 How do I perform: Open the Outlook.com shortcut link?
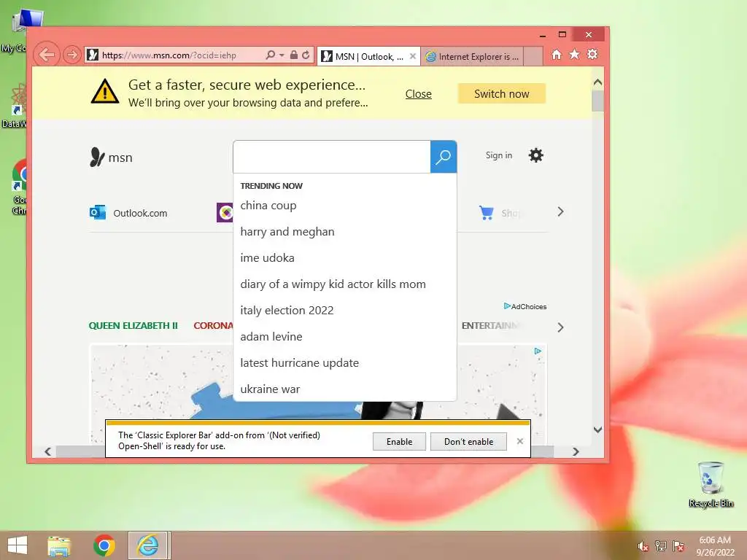140,214
